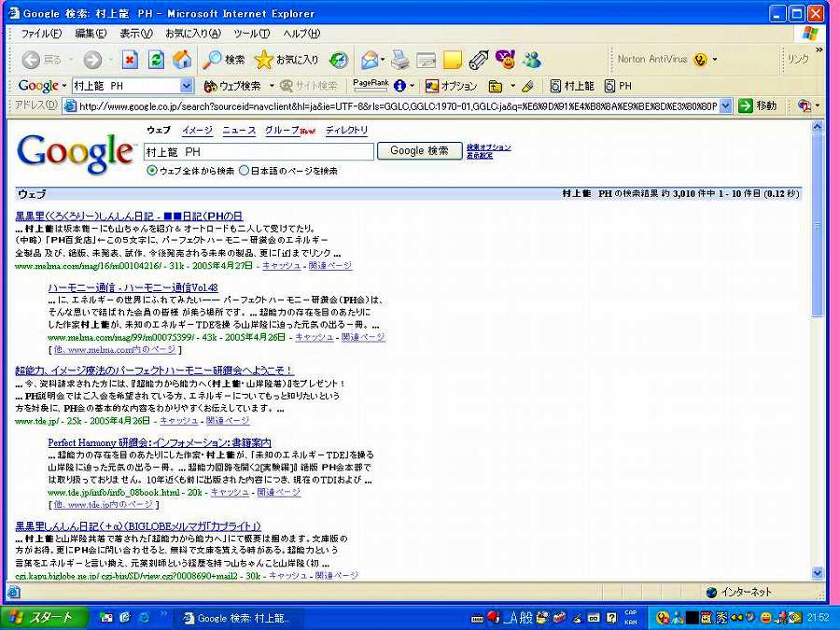The width and height of the screenshot is (840, 630).
Task: Open Perfect Harmony 研鑽会 書籍案内 result
Action: 160,442
